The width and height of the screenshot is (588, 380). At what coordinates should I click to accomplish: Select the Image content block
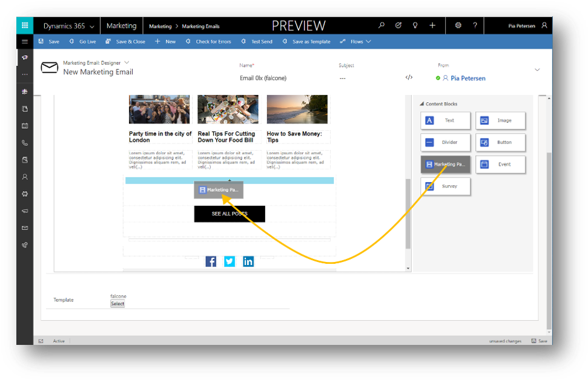500,120
